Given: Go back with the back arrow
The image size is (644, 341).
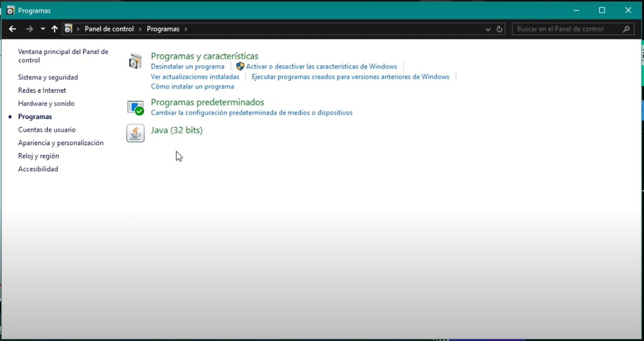Looking at the screenshot, I should point(13,29).
